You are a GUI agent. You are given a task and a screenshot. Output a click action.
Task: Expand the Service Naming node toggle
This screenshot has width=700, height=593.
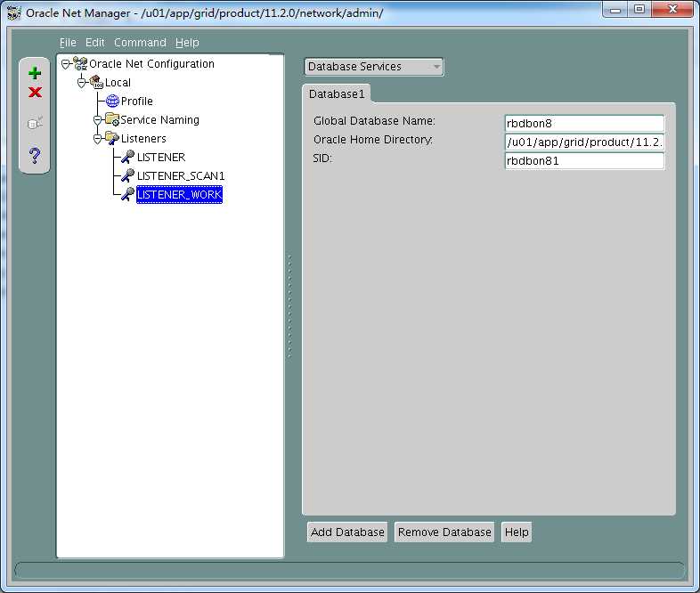click(x=97, y=120)
